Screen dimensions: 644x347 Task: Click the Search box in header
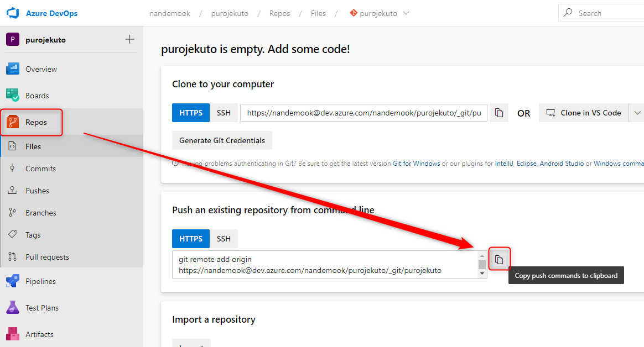click(x=601, y=13)
